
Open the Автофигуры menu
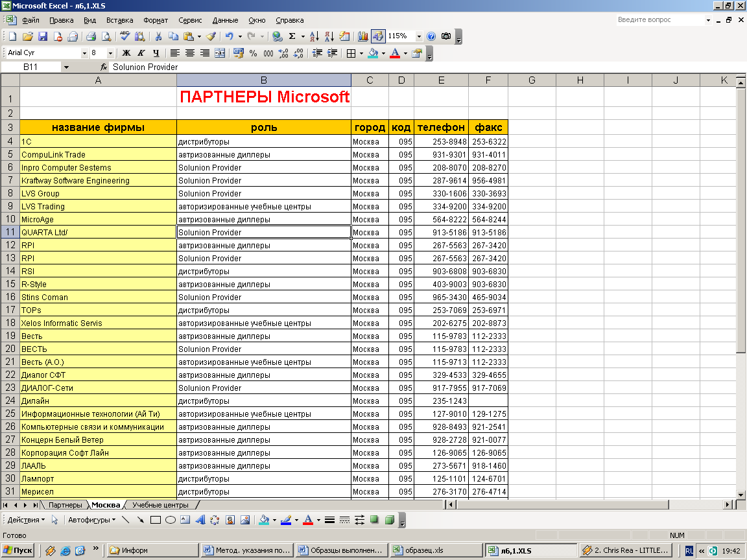coord(91,520)
